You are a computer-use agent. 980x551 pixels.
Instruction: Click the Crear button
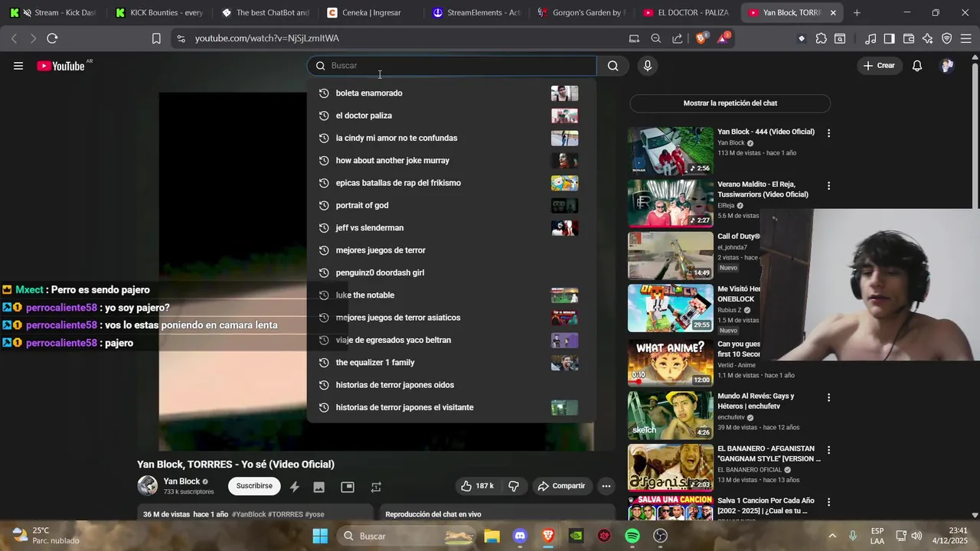(878, 66)
